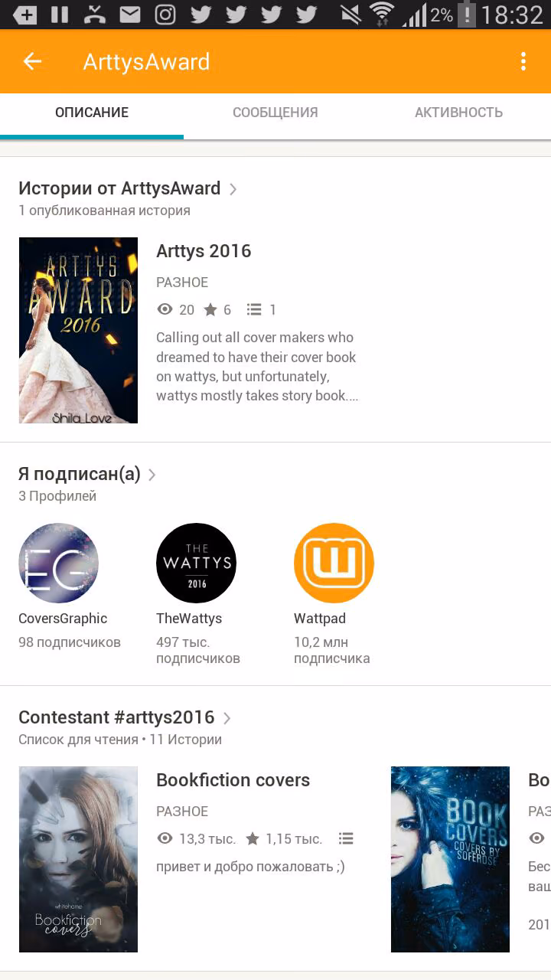Open Contestant #arttys2016 reading list heading
Screen dimensions: 551x980
pyautogui.click(x=116, y=717)
